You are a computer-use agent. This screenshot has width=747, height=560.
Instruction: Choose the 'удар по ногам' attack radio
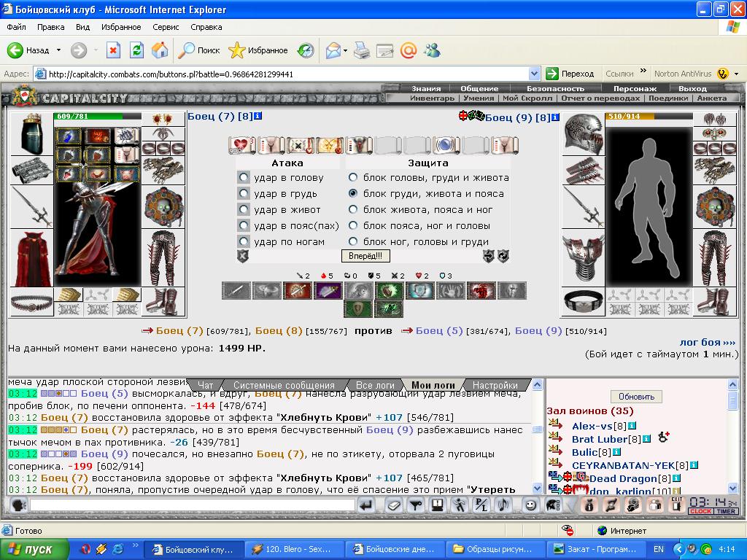coord(244,241)
